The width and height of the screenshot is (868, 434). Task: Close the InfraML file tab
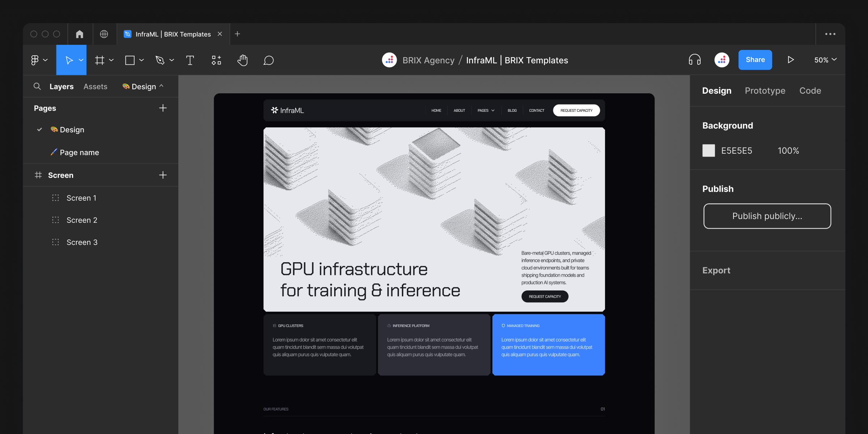point(220,34)
